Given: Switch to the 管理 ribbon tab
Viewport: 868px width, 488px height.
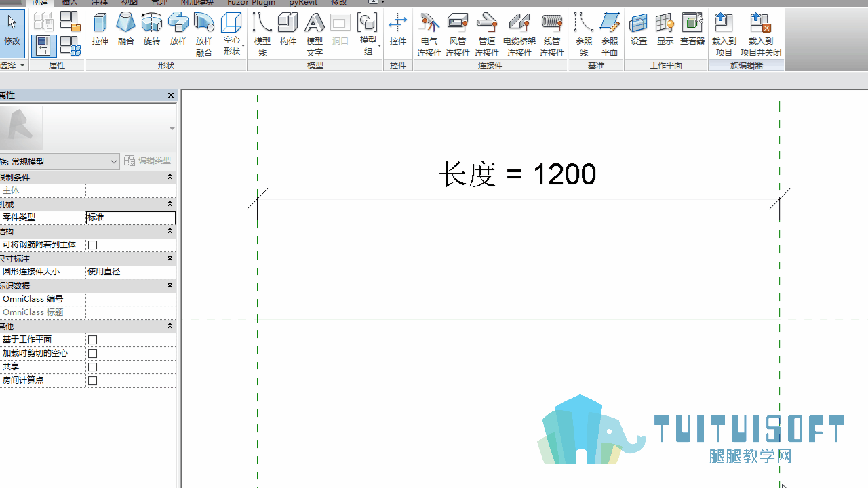Looking at the screenshot, I should [x=159, y=3].
